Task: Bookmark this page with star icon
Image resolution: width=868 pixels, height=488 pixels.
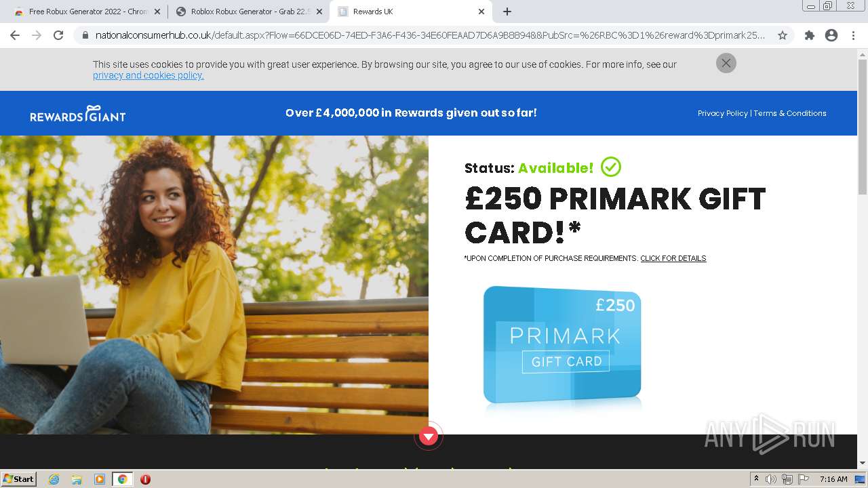Action: (x=783, y=35)
